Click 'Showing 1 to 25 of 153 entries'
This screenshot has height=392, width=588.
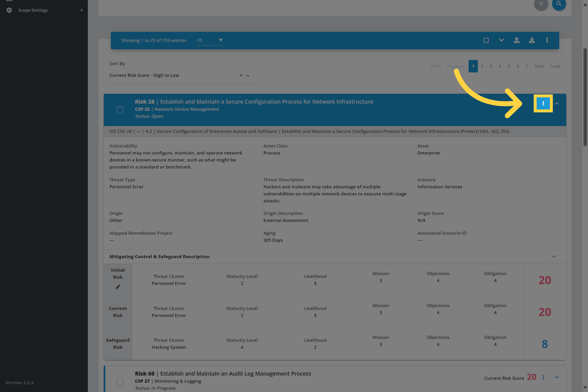coord(154,40)
